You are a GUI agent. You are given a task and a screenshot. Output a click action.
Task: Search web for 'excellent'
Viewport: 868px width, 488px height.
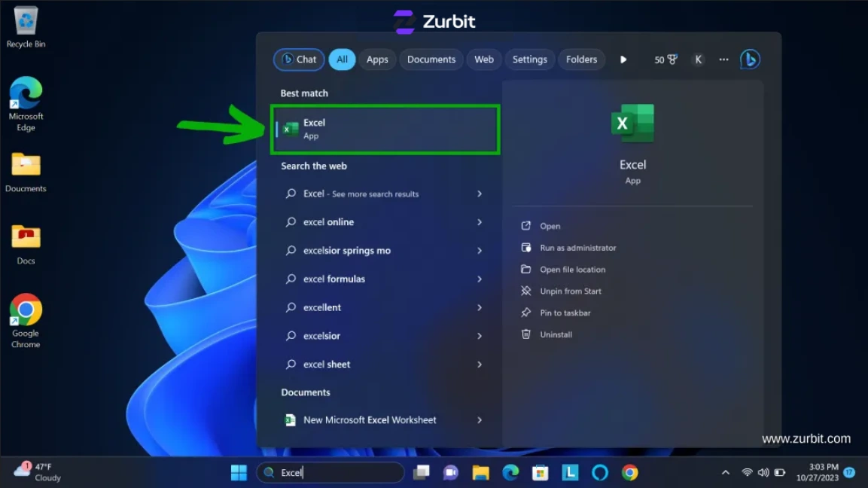321,307
